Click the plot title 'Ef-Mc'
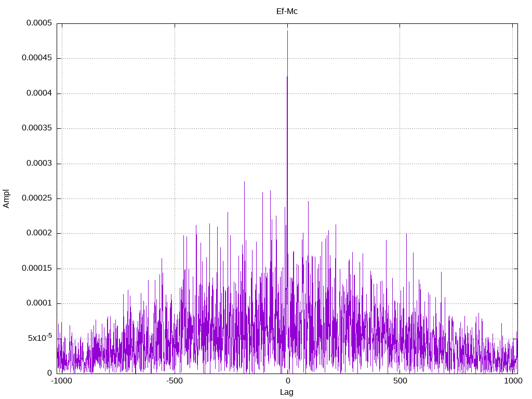The image size is (532, 399). click(287, 11)
